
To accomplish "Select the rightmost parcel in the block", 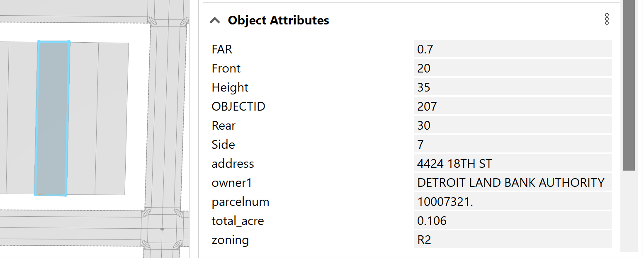I will pos(112,118).
